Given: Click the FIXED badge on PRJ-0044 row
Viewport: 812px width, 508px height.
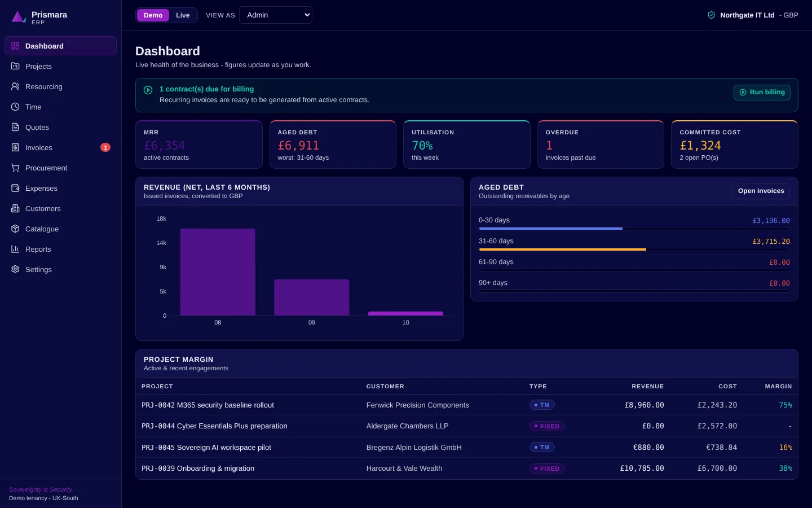Looking at the screenshot, I should pos(547,426).
